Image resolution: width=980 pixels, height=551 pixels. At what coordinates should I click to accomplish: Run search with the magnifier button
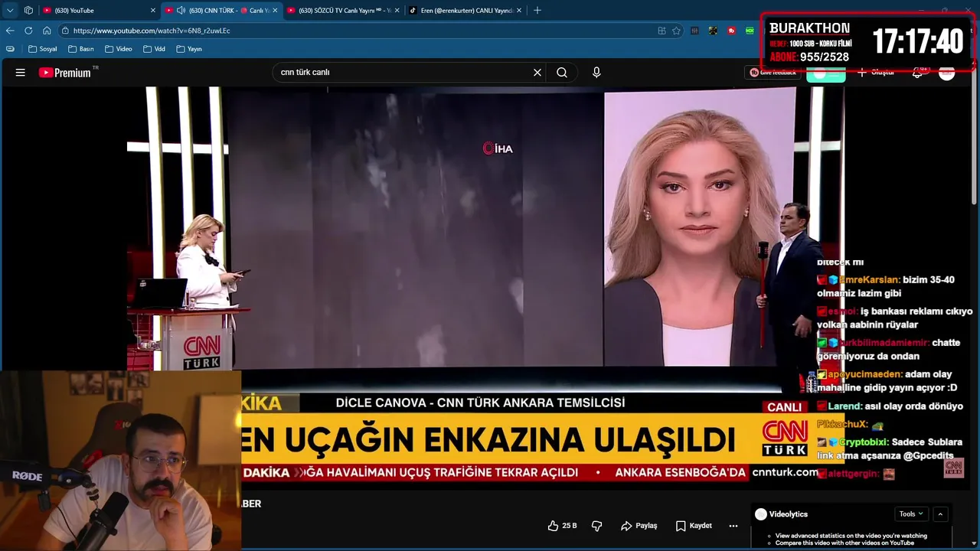[562, 73]
